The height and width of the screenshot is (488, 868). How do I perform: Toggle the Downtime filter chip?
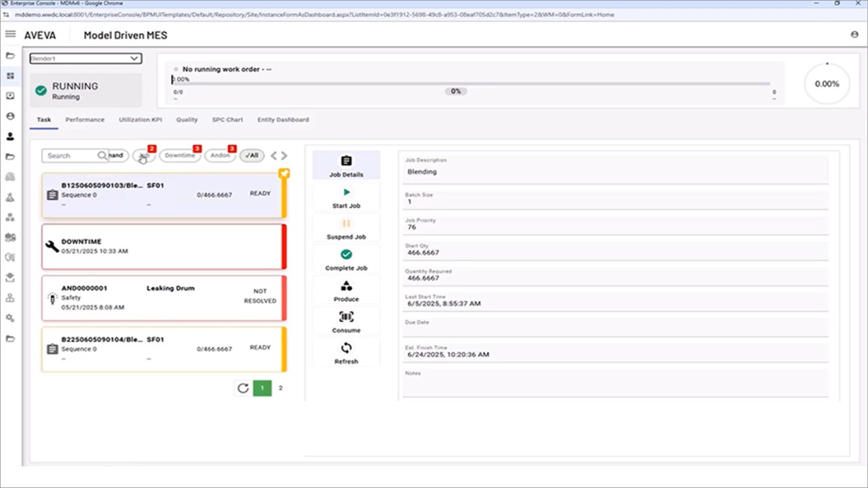coord(180,156)
